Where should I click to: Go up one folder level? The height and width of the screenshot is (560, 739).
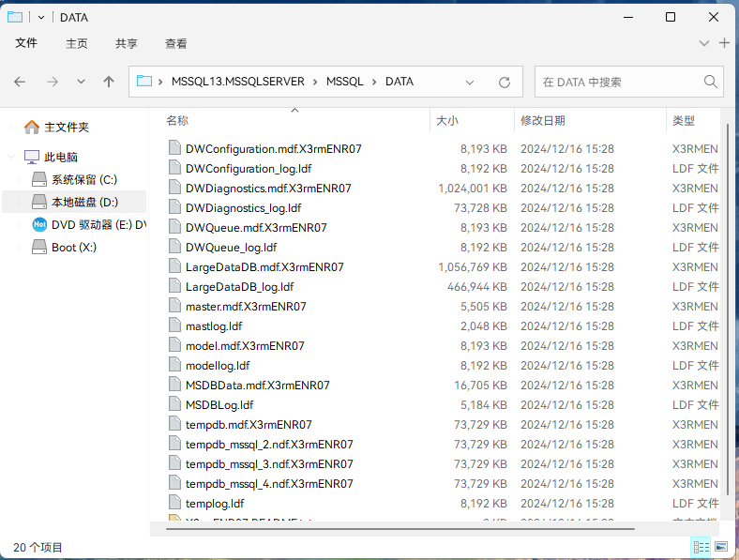point(109,82)
